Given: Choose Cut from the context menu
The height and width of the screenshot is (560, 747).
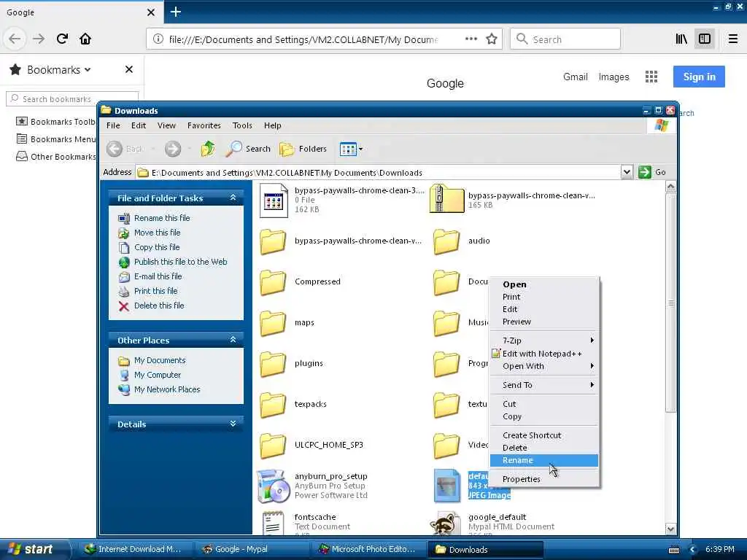Looking at the screenshot, I should [544, 404].
